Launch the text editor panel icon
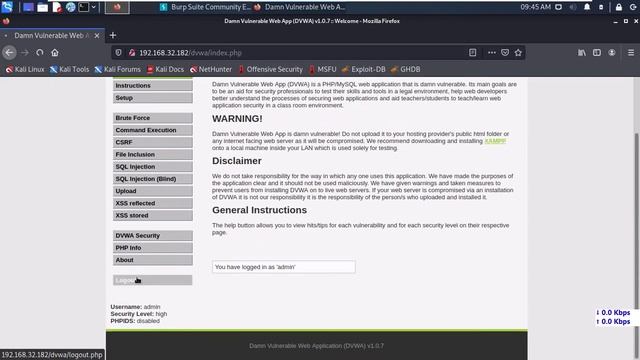This screenshot has width=640, height=360. coord(57,7)
